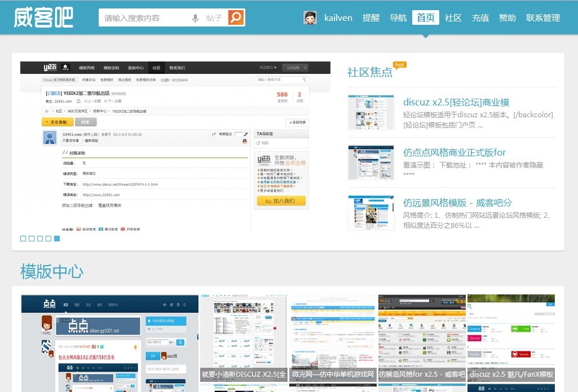Open the 提醒 notifications menu
The height and width of the screenshot is (392, 578).
click(x=371, y=17)
